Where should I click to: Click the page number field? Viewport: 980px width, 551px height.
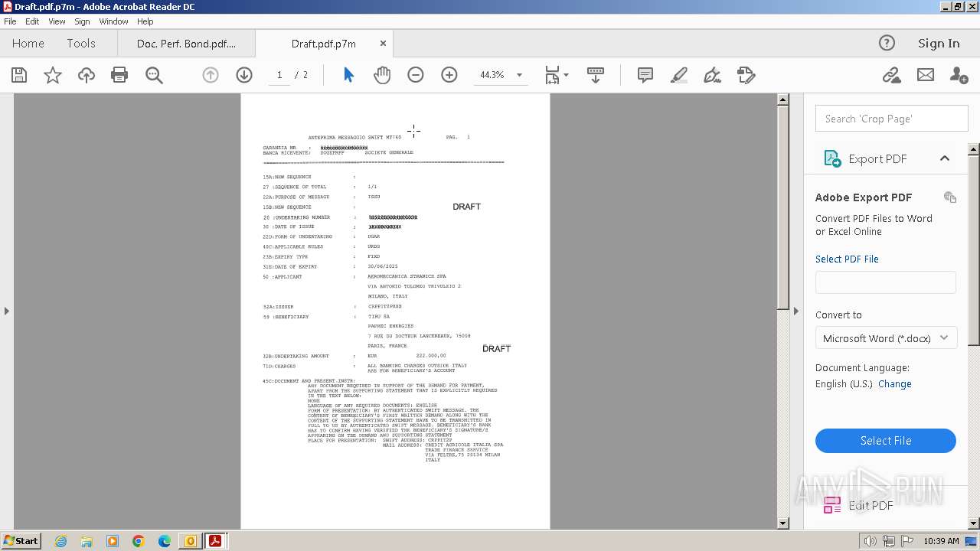(x=279, y=75)
